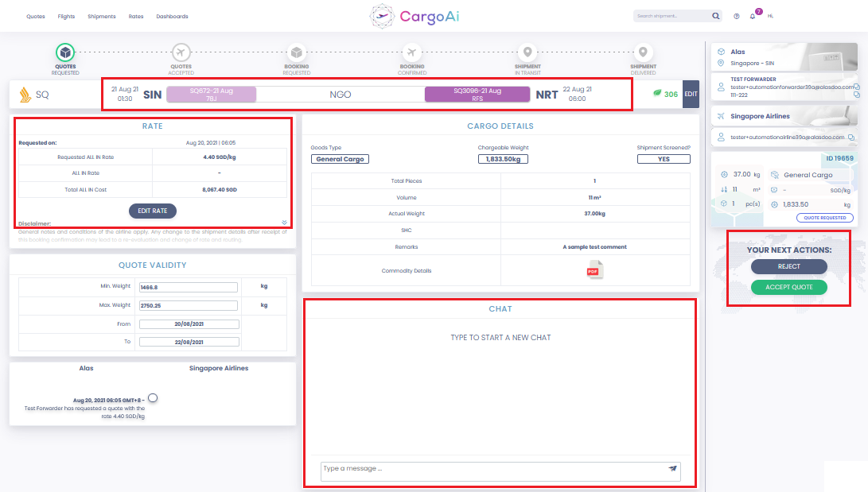Open the Shipments menu
This screenshot has width=868, height=492.
tap(101, 17)
